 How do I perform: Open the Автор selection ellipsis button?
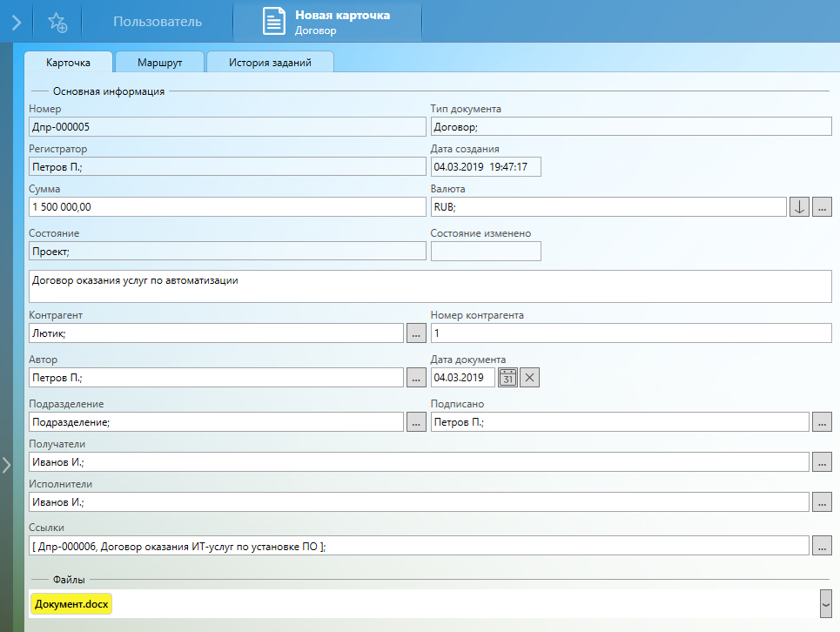416,377
